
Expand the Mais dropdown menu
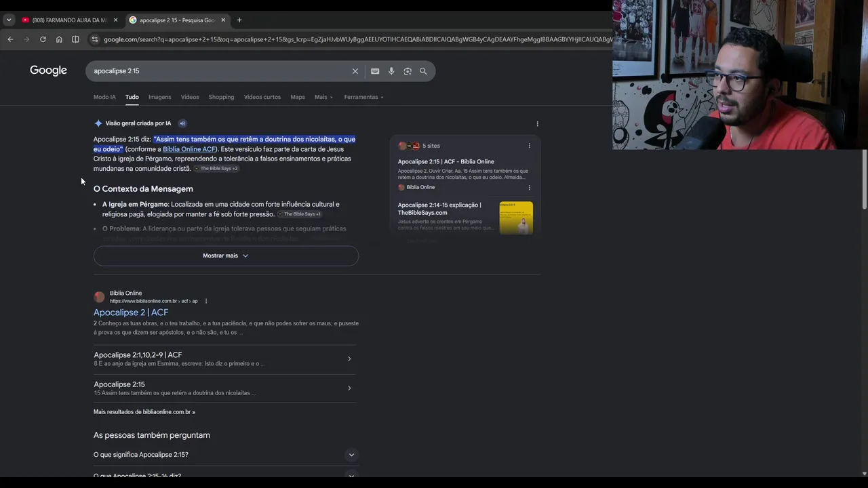pos(323,97)
